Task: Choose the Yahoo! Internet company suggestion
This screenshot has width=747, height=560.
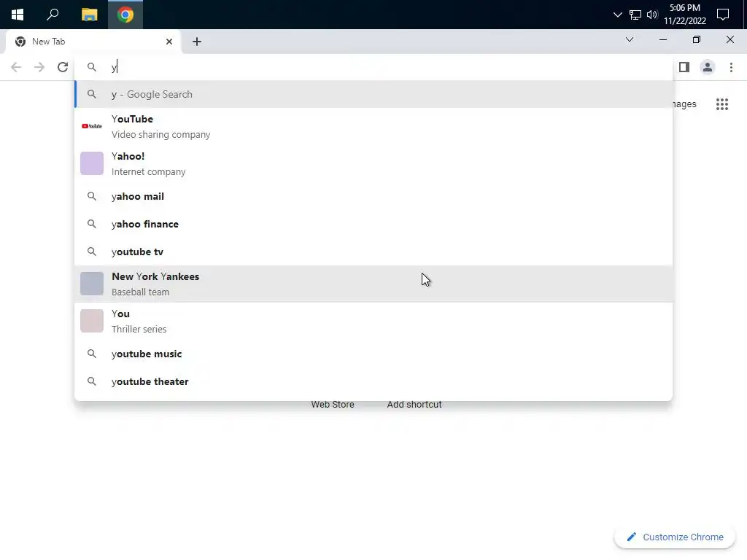Action: [373, 164]
